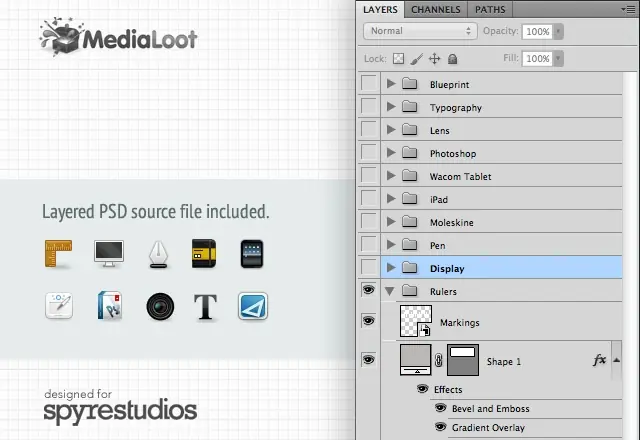The width and height of the screenshot is (640, 440).
Task: Show the Blueprint layer group
Action: pyautogui.click(x=369, y=83)
